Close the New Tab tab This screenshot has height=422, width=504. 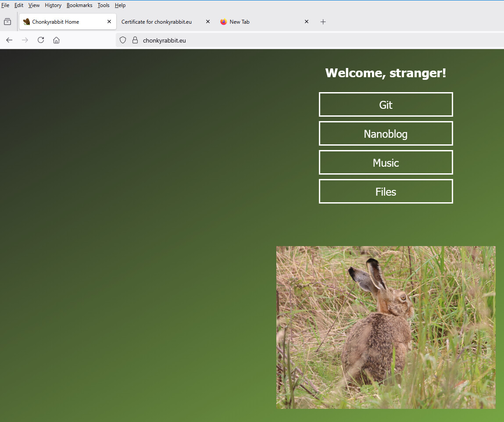pos(307,21)
